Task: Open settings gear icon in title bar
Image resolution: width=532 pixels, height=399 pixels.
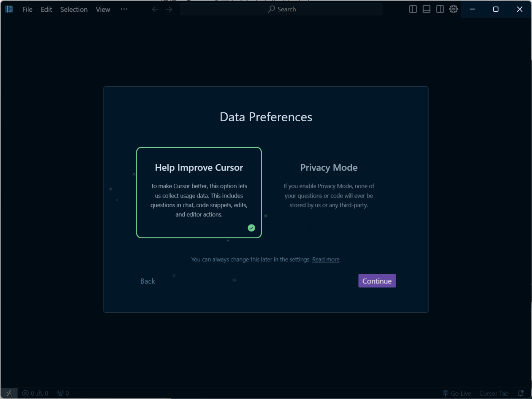Action: (x=453, y=9)
